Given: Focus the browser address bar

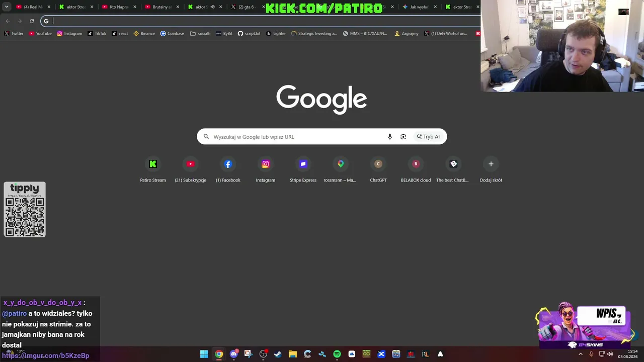Looking at the screenshot, I should point(262,21).
